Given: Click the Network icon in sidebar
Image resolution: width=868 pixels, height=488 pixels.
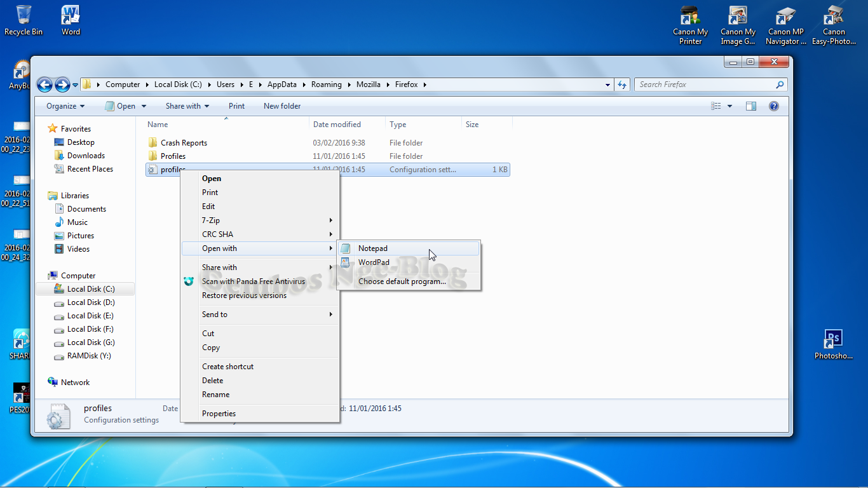Looking at the screenshot, I should [53, 383].
